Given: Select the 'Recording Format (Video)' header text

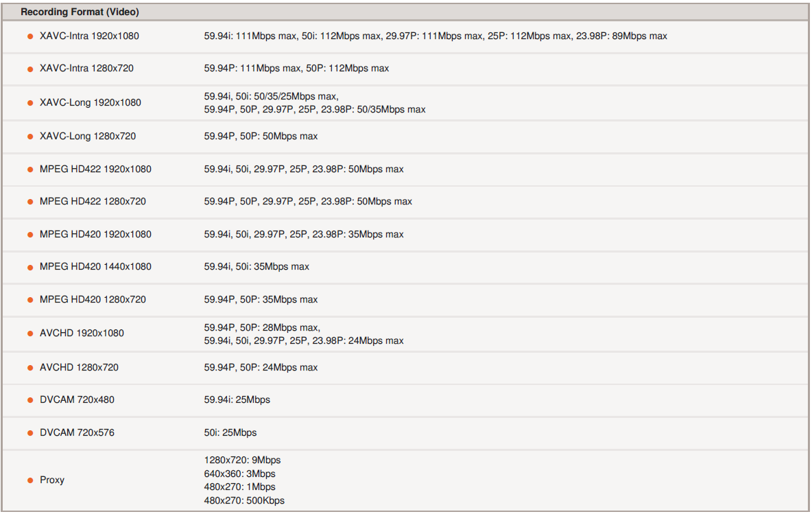Looking at the screenshot, I should click(x=80, y=12).
